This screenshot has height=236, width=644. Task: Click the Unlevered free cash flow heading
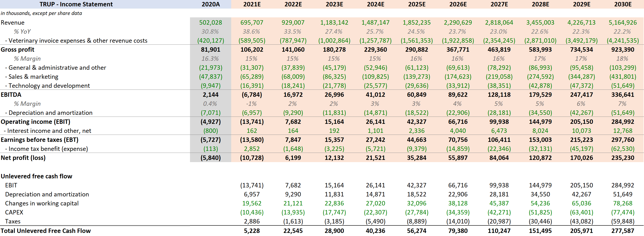36,176
